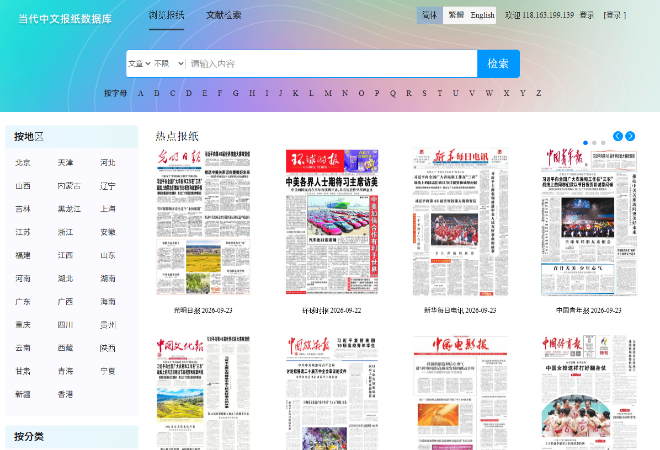This screenshot has height=450, width=660.
Task: Select region 香港
Action: (x=65, y=394)
